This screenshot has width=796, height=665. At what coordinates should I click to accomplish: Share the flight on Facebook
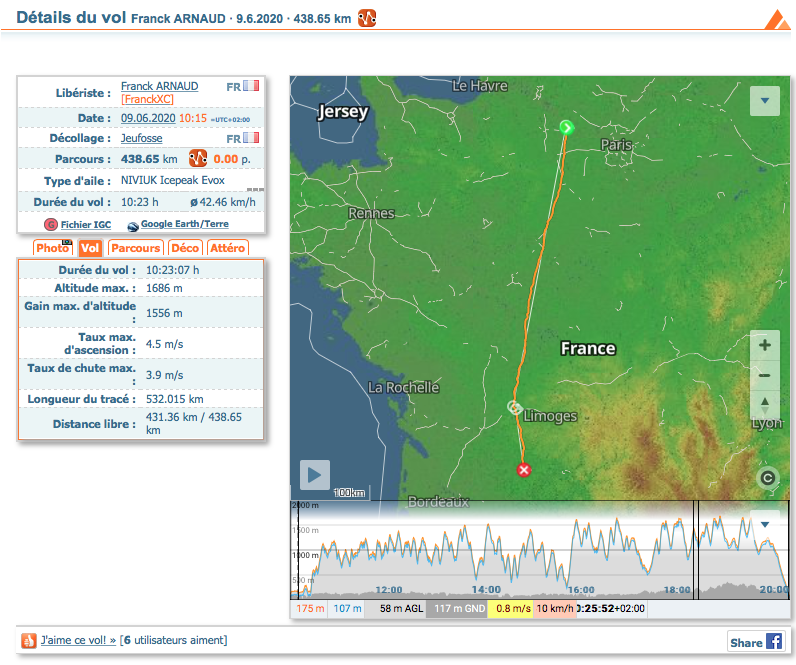[755, 643]
